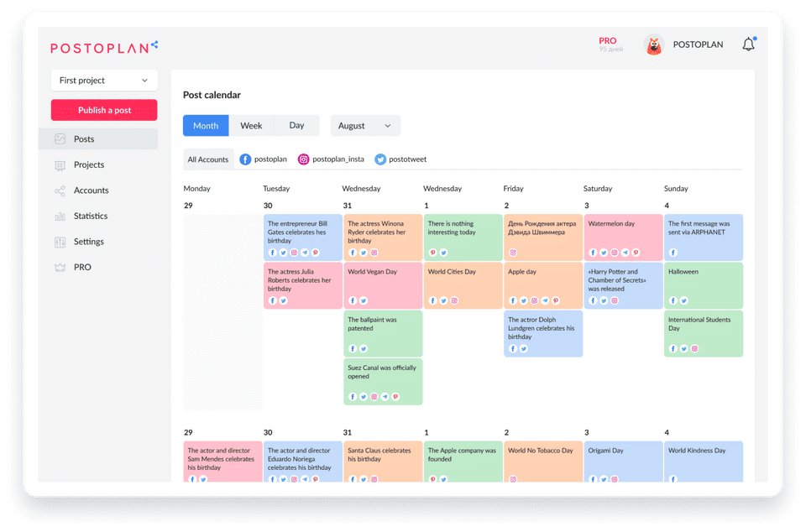Open the World Vegan Day post card

(x=383, y=285)
